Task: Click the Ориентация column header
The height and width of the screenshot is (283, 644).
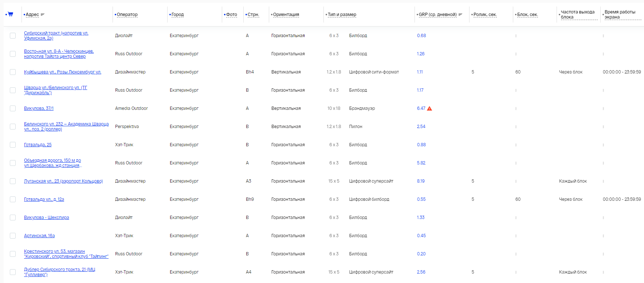Action: [286, 15]
